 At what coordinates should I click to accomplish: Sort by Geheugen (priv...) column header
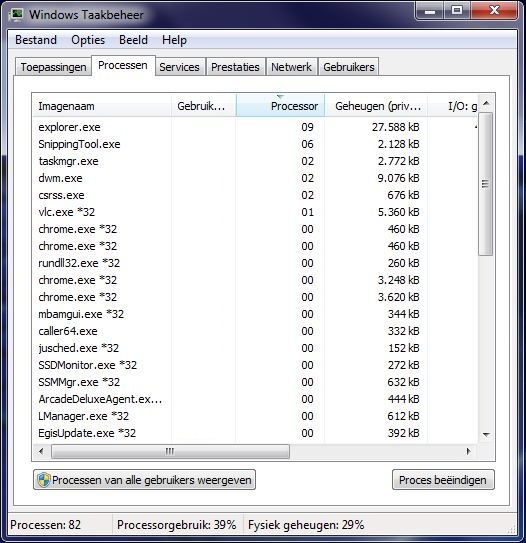tap(376, 106)
